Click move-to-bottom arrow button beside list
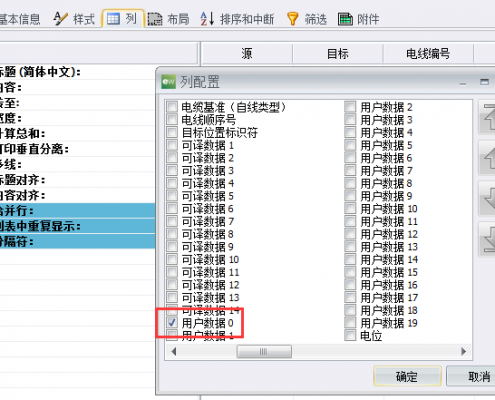 [487, 239]
